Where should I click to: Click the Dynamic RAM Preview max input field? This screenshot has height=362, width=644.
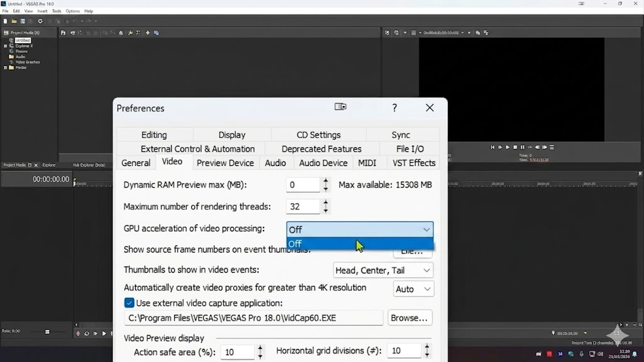[303, 185]
